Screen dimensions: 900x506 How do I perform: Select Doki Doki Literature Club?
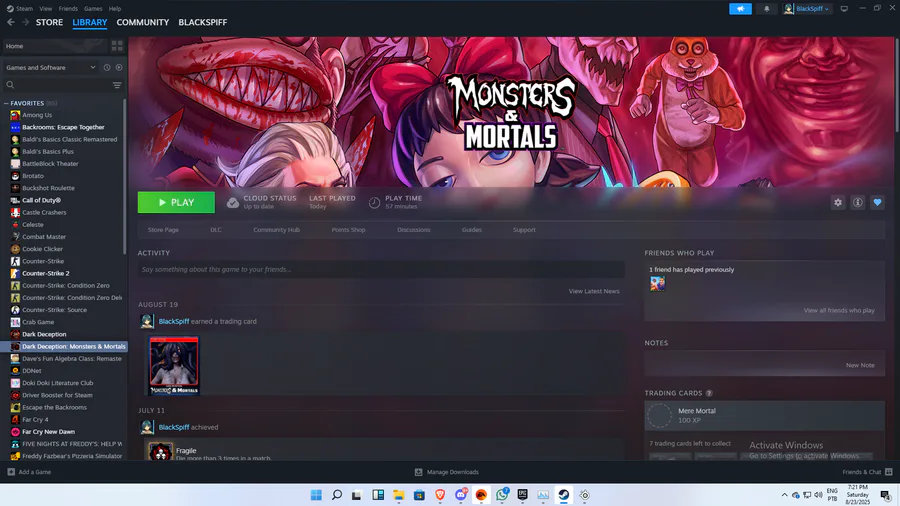pyautogui.click(x=57, y=383)
